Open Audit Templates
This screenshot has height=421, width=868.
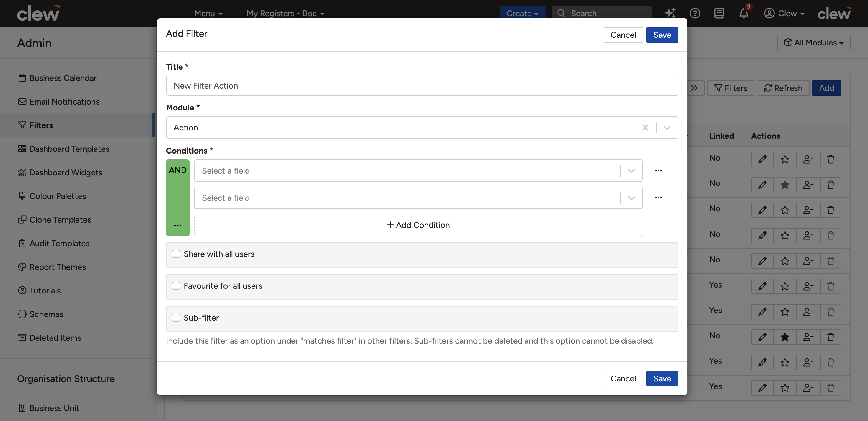[x=53, y=243]
